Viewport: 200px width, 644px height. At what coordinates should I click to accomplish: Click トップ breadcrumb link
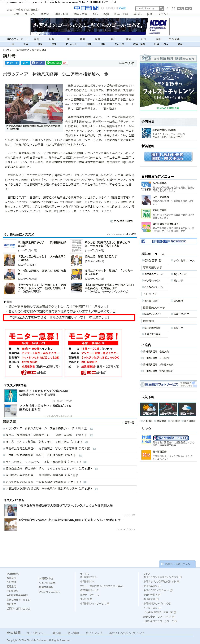pyautogui.click(x=6, y=50)
